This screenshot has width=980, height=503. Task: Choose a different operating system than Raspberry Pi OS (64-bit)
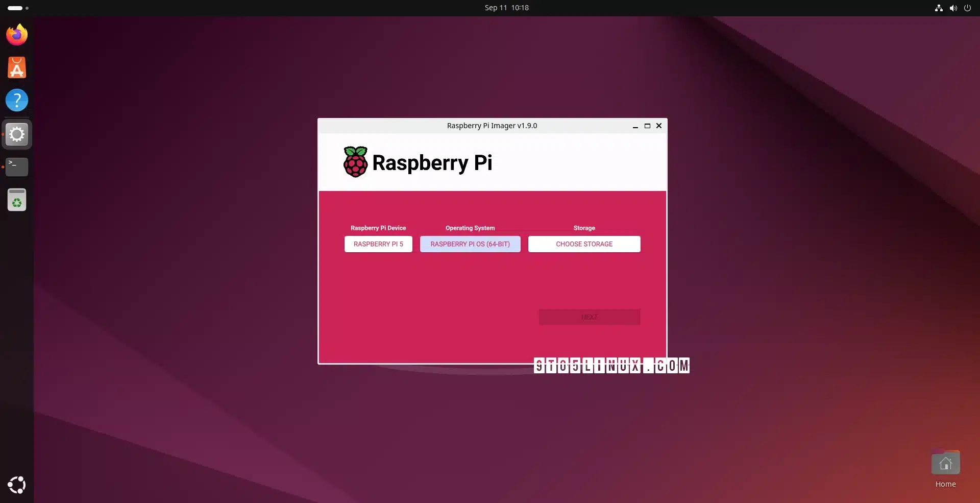[470, 244]
